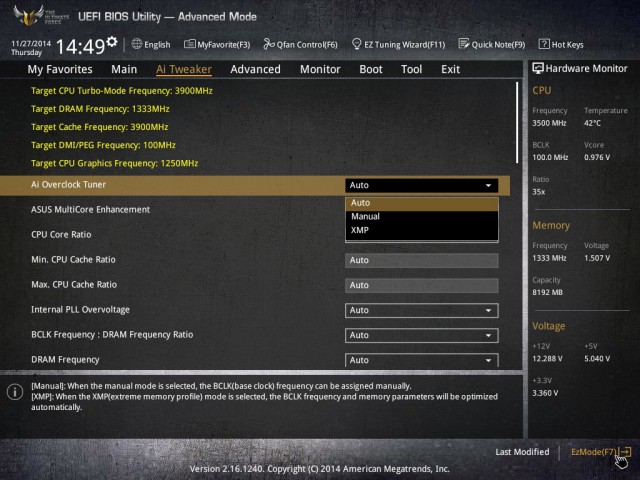Open the Tool tab
The height and width of the screenshot is (480, 640).
411,69
